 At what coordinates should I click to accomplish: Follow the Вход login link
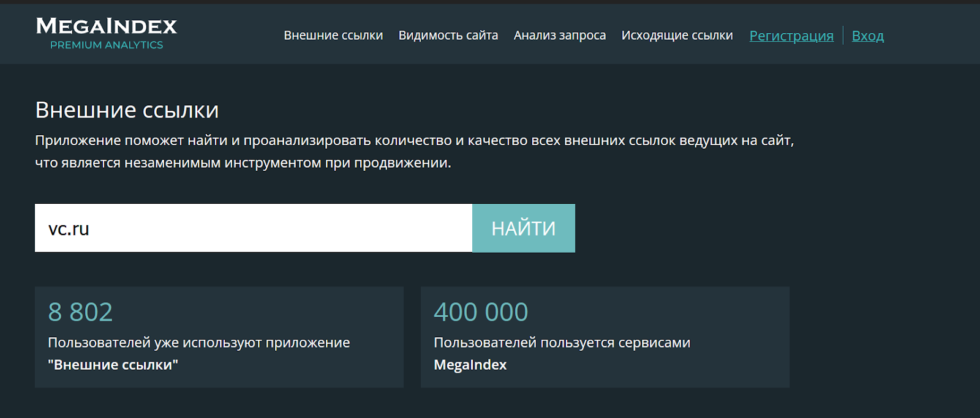coord(868,36)
